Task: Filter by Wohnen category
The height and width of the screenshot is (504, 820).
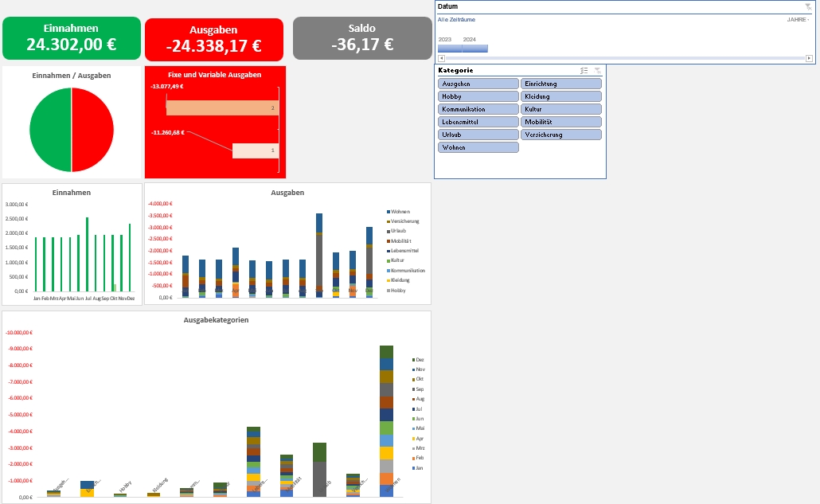Action: [478, 147]
